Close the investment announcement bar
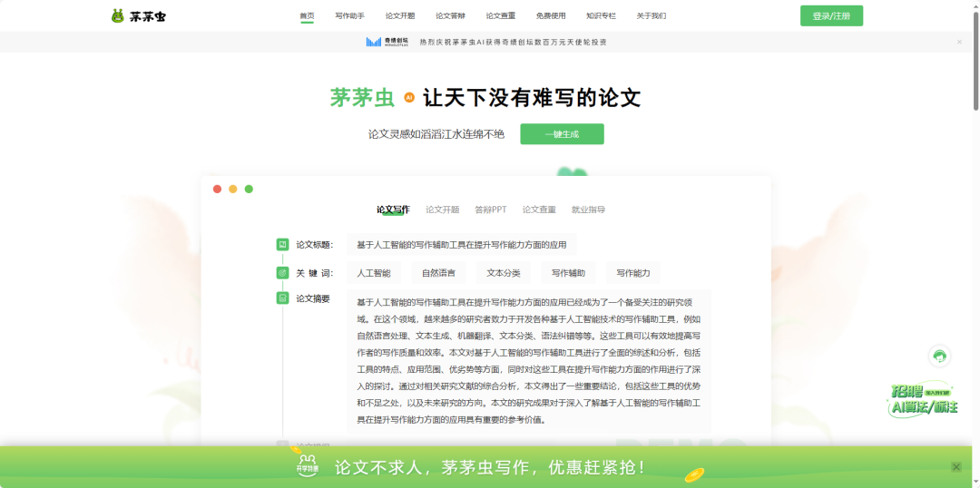 coord(959,42)
